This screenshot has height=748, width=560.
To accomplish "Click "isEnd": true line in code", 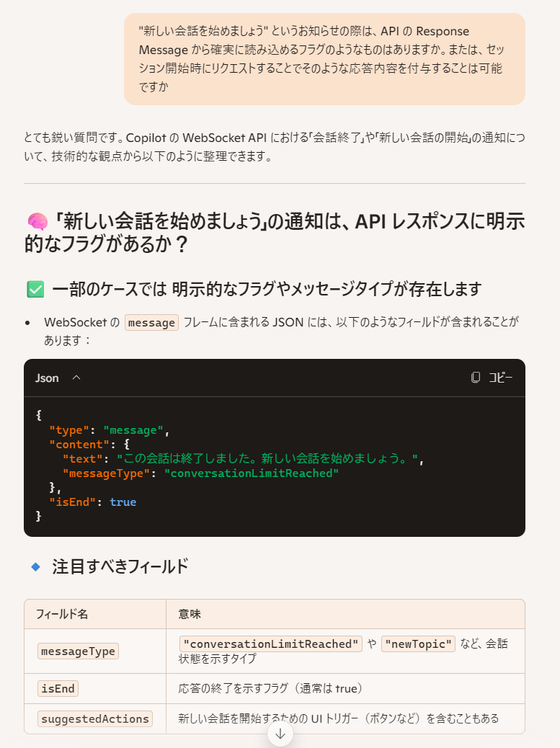I will (92, 502).
